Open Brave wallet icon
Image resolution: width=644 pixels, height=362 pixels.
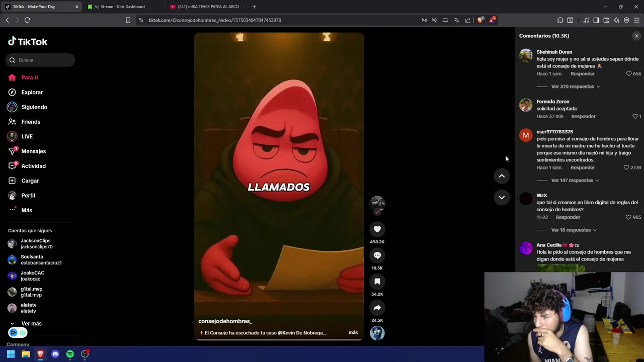click(606, 20)
